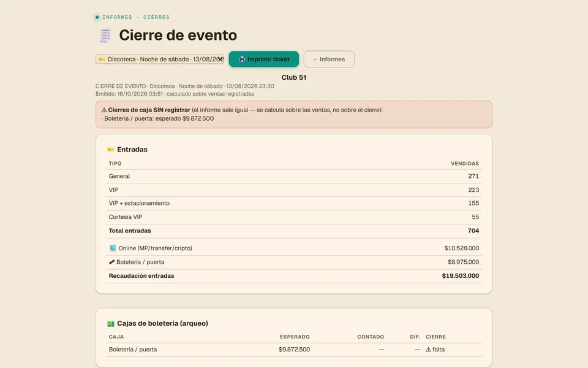Click the TIPO column header

coord(115,164)
